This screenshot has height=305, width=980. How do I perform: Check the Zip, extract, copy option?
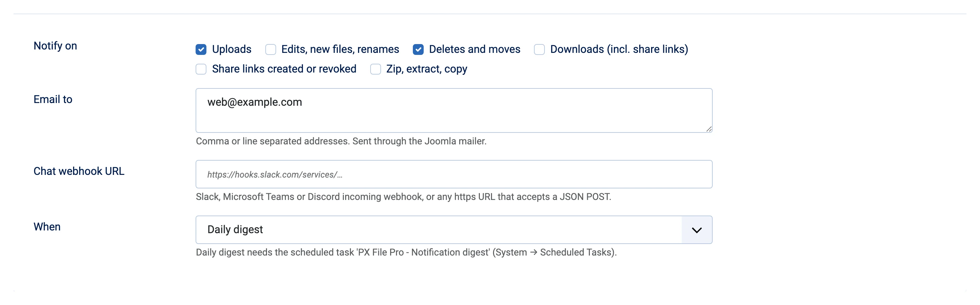click(376, 69)
